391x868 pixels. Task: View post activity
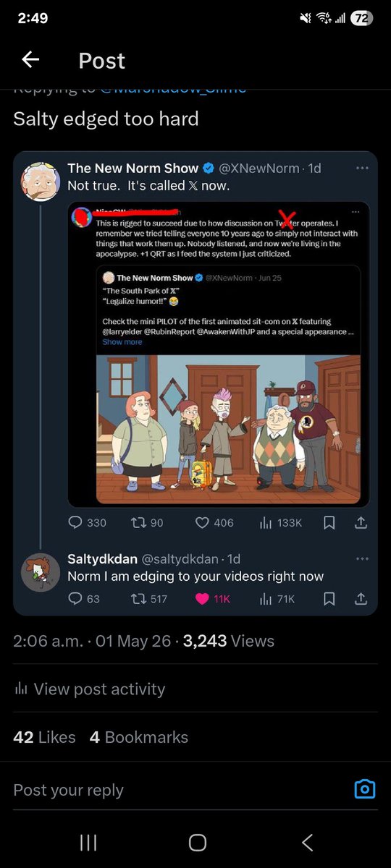pos(89,689)
